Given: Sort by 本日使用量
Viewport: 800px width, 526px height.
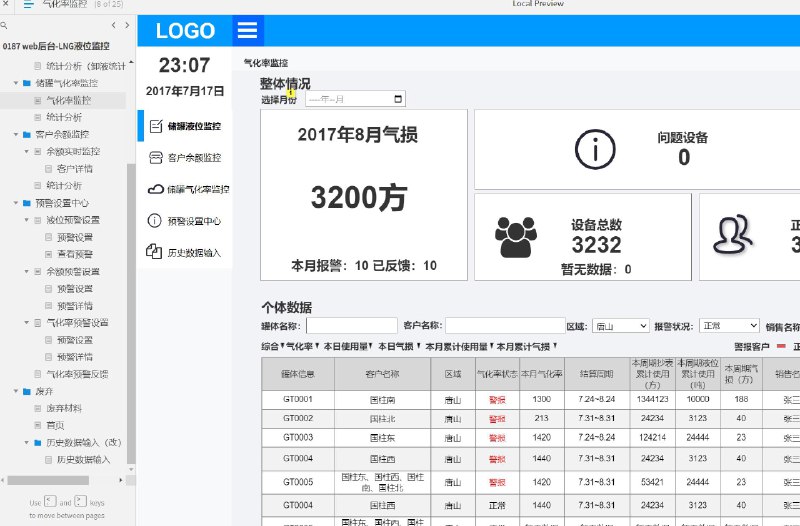Looking at the screenshot, I should click(348, 347).
